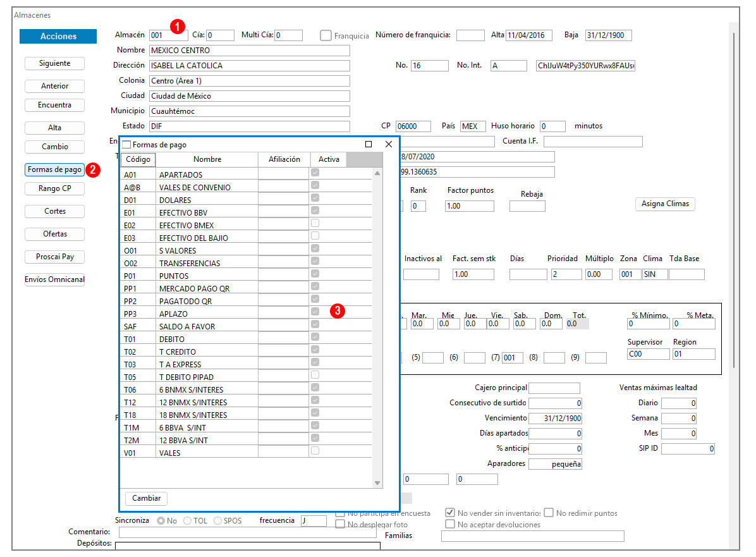Click the Nombre field MEXICO CENTRO

click(249, 50)
